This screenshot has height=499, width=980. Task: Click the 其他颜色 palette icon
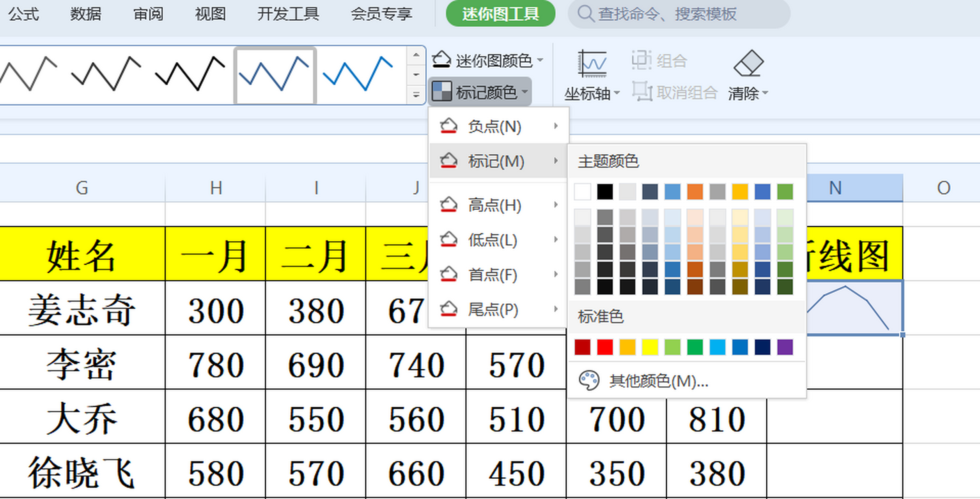coord(589,380)
